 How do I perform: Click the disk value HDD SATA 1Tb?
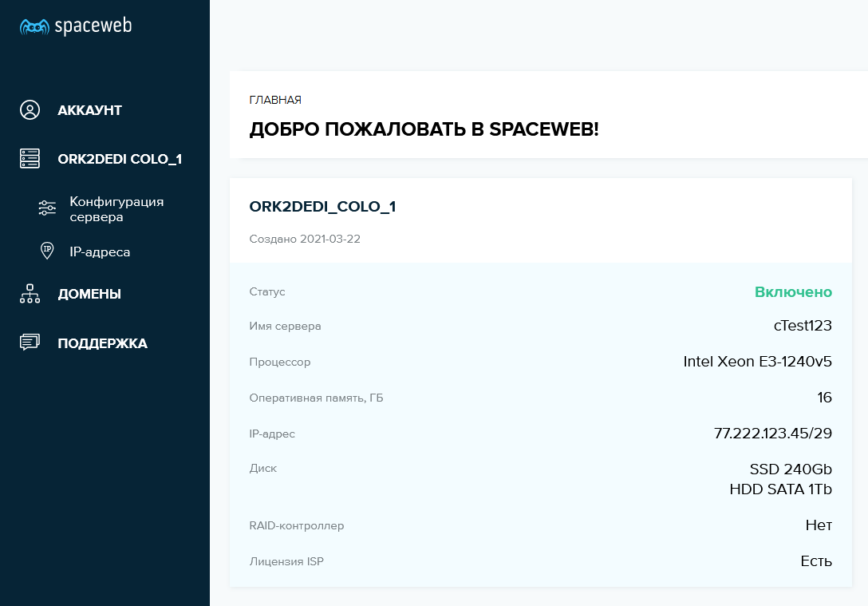click(780, 489)
